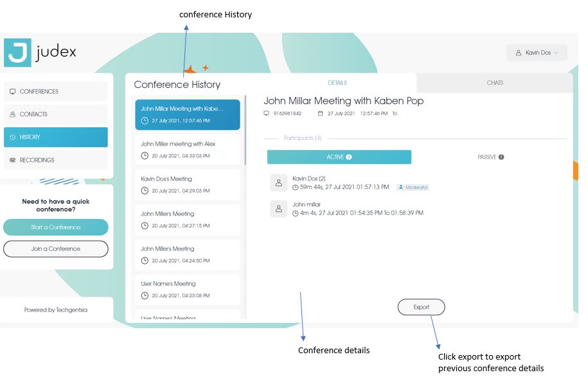
Task: Select the Details tab
Action: pos(337,83)
